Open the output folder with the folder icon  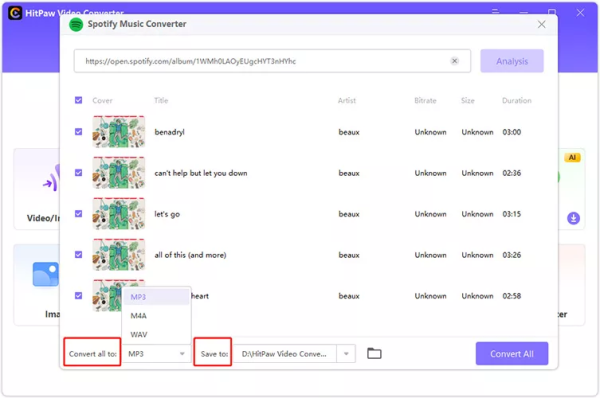[374, 353]
